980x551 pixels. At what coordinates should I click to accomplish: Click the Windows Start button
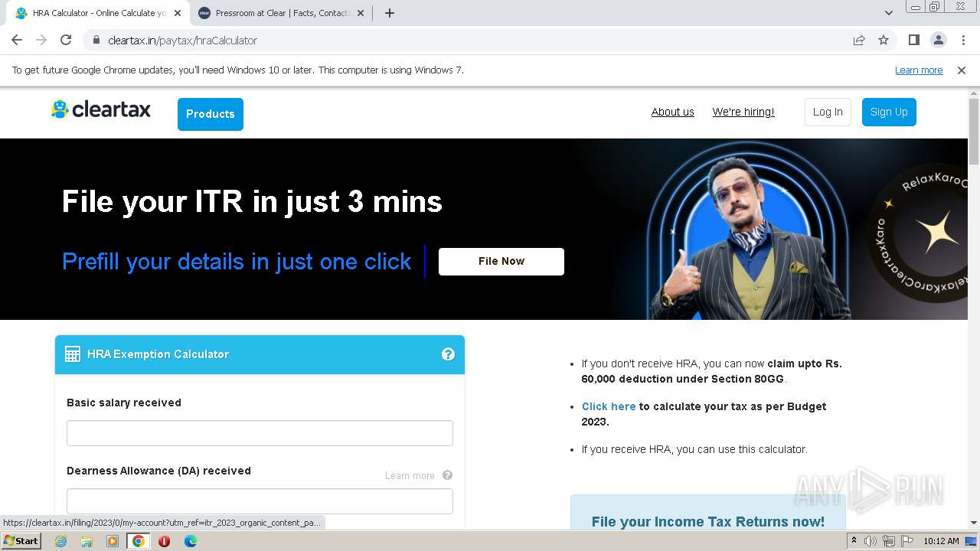click(21, 541)
